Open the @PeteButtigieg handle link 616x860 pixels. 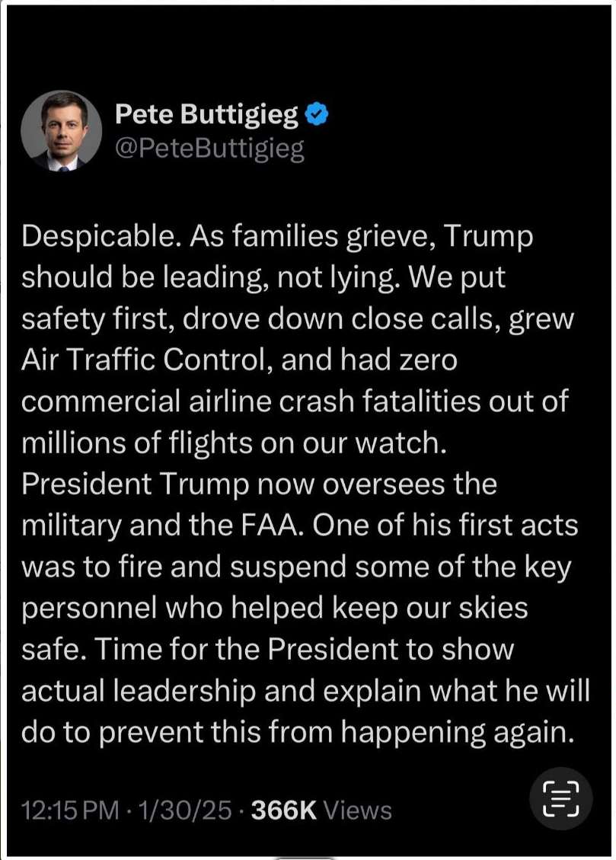pyautogui.click(x=209, y=148)
